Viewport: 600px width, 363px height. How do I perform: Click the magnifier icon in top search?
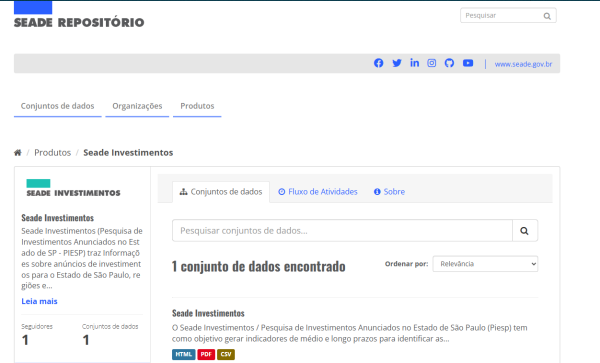(547, 16)
